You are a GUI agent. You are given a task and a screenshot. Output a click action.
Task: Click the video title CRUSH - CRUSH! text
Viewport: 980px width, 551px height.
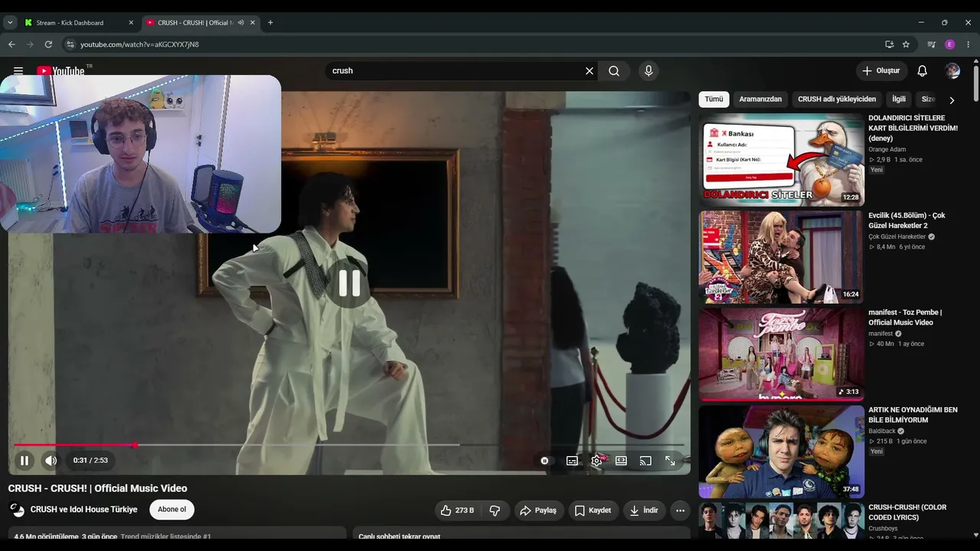click(98, 488)
